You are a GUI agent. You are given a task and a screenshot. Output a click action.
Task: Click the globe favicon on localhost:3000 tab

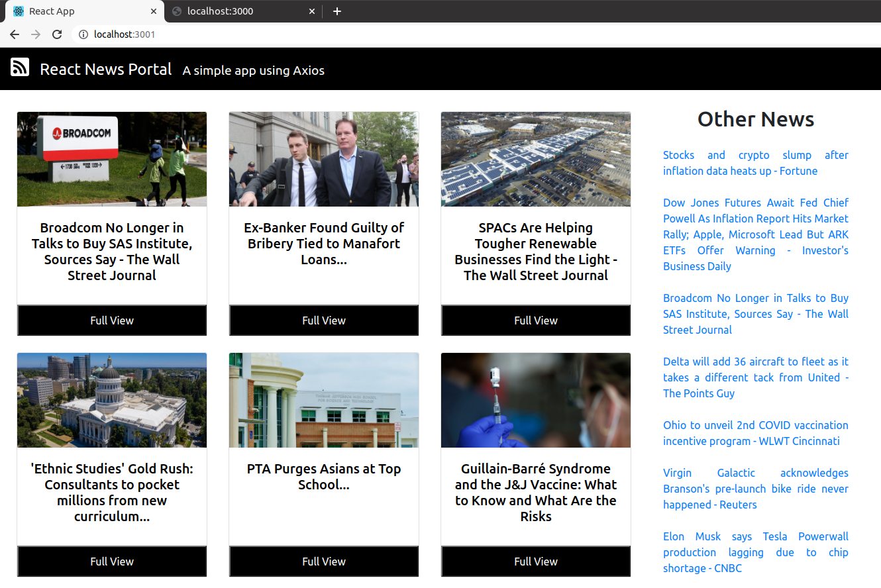177,11
